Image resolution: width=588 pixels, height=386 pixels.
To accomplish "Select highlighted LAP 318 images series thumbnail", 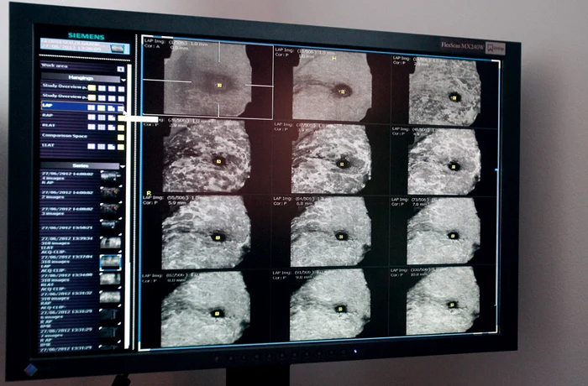I will point(110,261).
